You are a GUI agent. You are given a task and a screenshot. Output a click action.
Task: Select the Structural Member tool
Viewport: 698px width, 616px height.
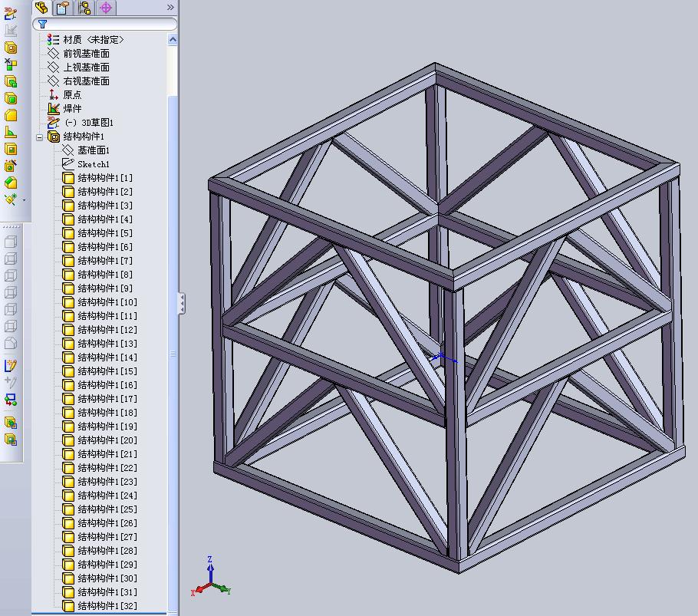pos(10,48)
